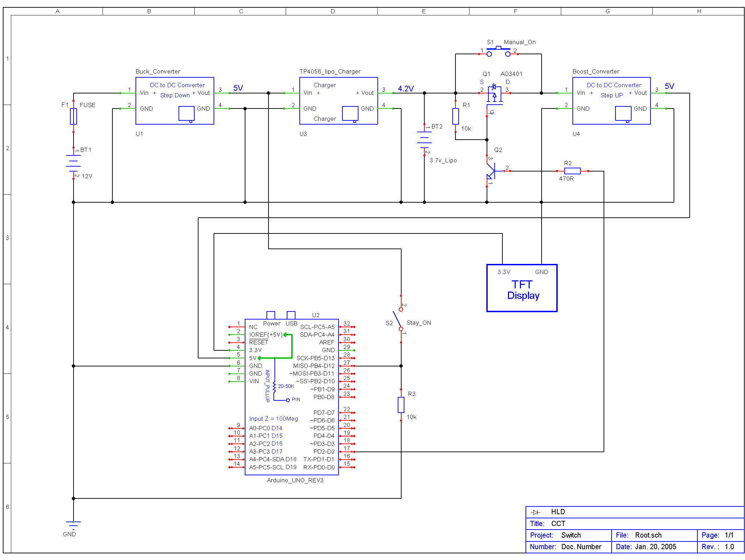The image size is (745, 560).
Task: Select resistor R2 470R symbol
Action: tap(572, 171)
